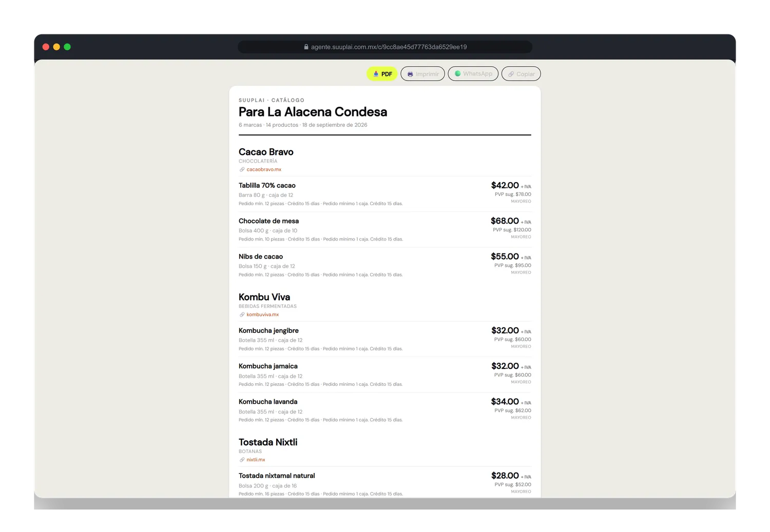Image resolution: width=770 pixels, height=532 pixels.
Task: Click the $55.00 price of Nibs de cacao
Action: tap(505, 257)
